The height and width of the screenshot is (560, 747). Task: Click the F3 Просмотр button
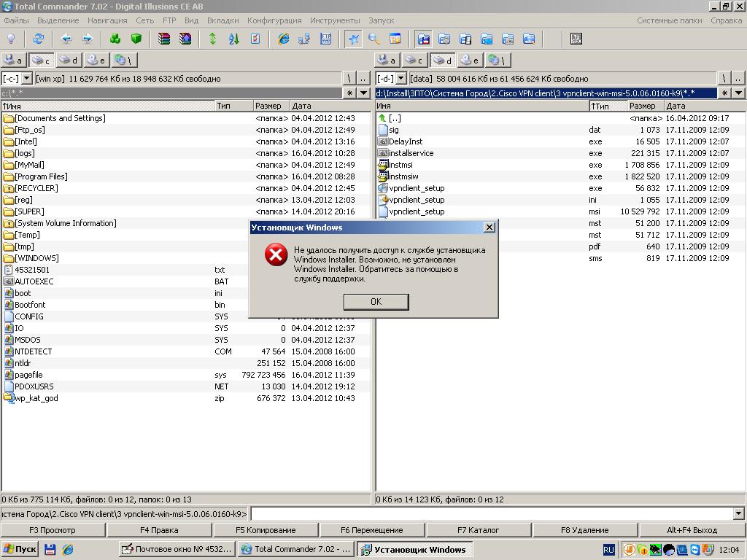click(53, 530)
